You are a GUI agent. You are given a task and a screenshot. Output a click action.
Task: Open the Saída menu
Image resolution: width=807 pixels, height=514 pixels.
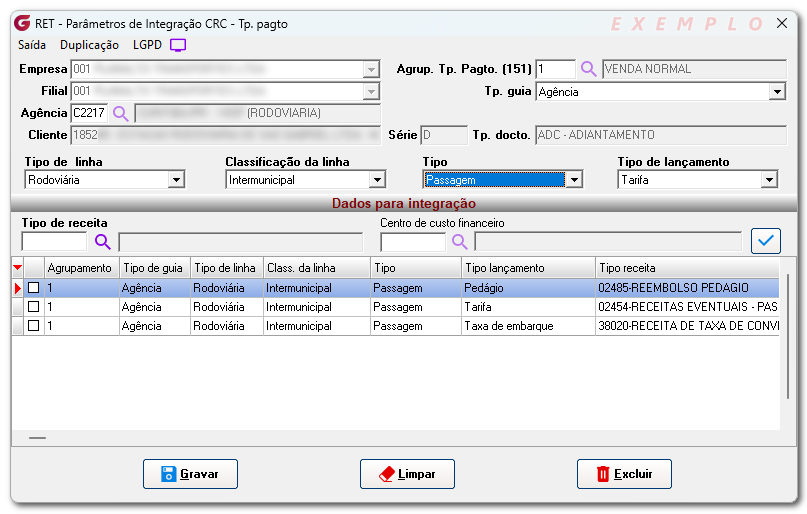[x=32, y=45]
